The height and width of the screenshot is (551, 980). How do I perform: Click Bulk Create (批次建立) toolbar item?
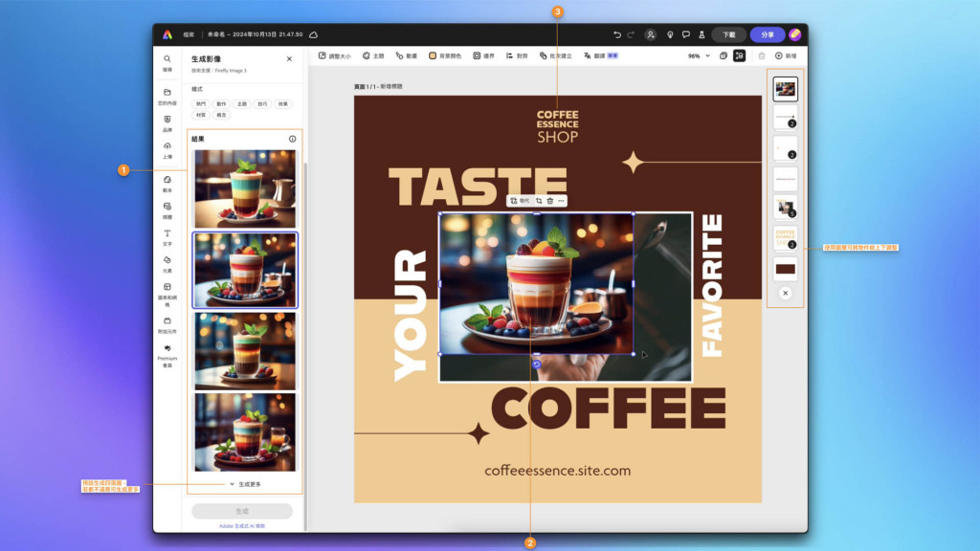[556, 55]
